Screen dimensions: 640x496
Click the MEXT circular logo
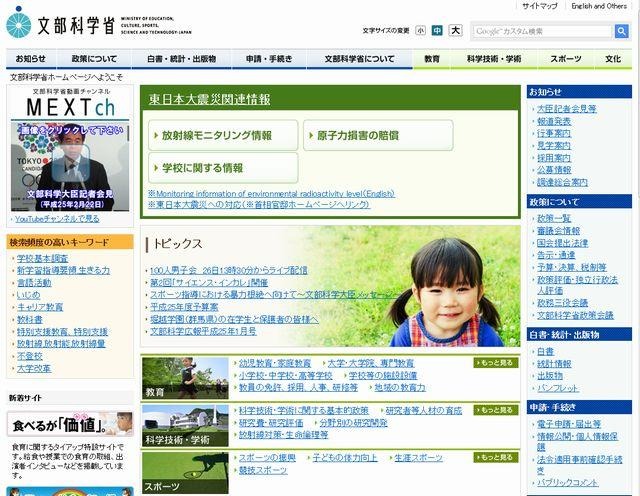tap(18, 22)
